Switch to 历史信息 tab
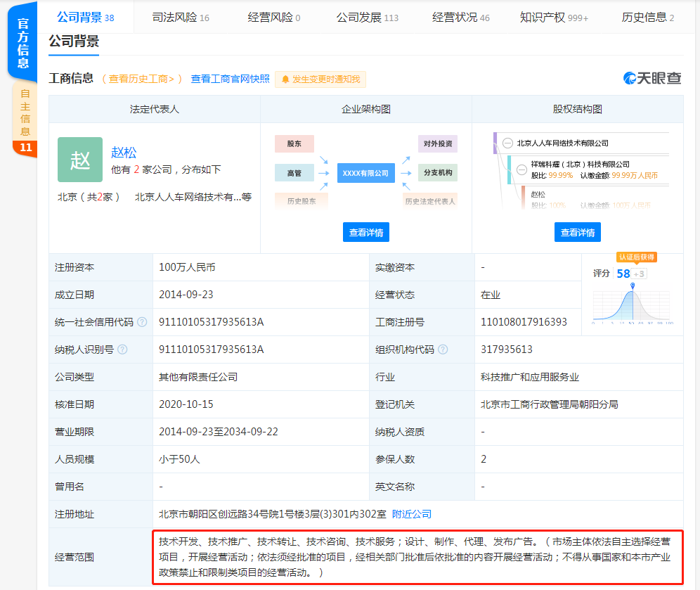This screenshot has height=590, width=700. point(648,18)
